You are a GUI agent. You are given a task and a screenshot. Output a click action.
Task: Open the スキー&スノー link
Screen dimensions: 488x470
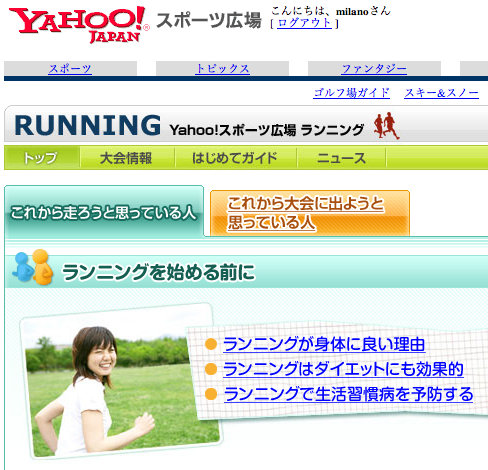pyautogui.click(x=441, y=93)
